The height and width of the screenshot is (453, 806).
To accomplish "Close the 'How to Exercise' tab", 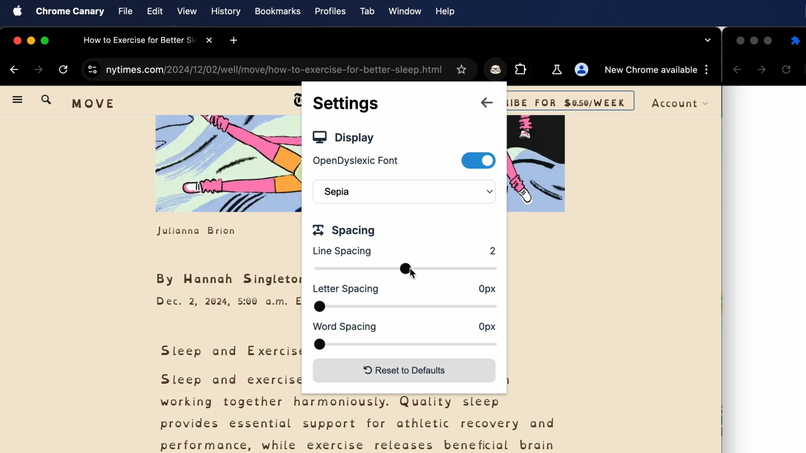I will coord(209,40).
